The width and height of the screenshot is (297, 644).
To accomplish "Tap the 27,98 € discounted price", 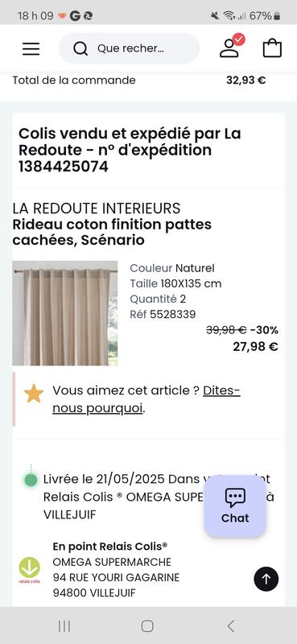I will (255, 346).
